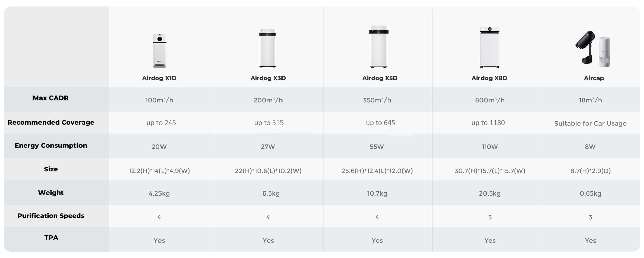The width and height of the screenshot is (644, 258).
Task: Select the Airdog X5D product name
Action: 380,78
